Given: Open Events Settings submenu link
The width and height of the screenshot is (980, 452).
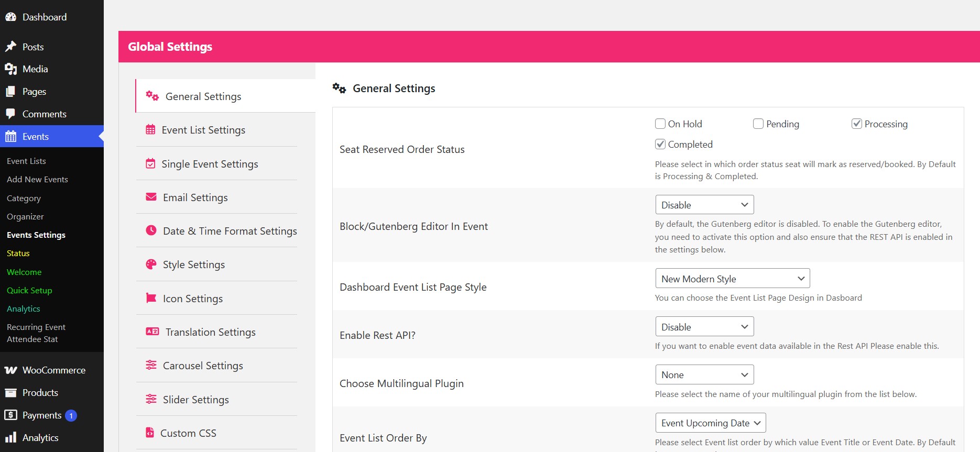Looking at the screenshot, I should click(36, 235).
